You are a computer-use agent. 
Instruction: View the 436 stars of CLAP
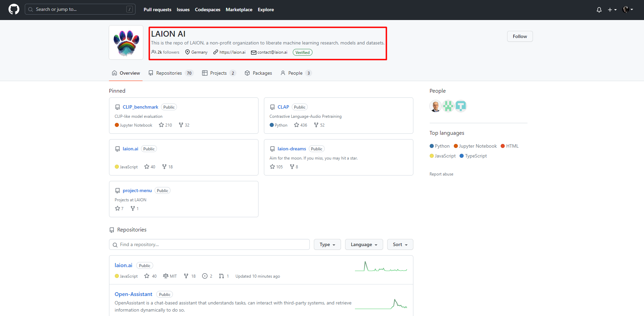click(x=301, y=125)
